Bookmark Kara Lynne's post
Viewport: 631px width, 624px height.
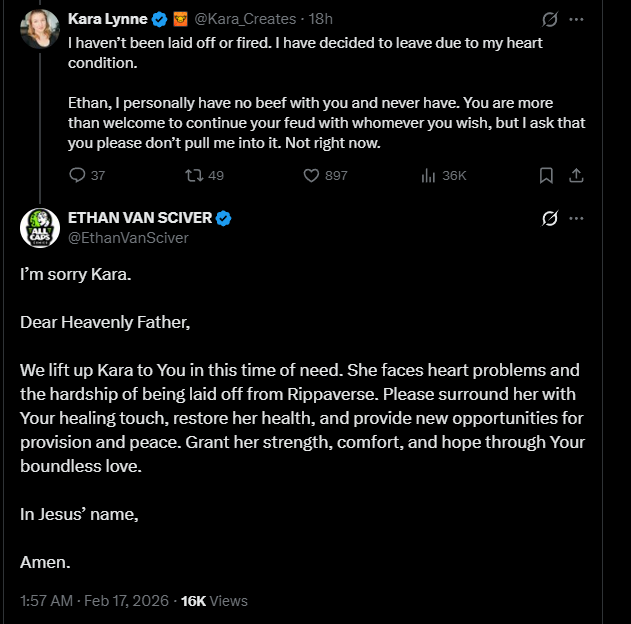tap(546, 175)
